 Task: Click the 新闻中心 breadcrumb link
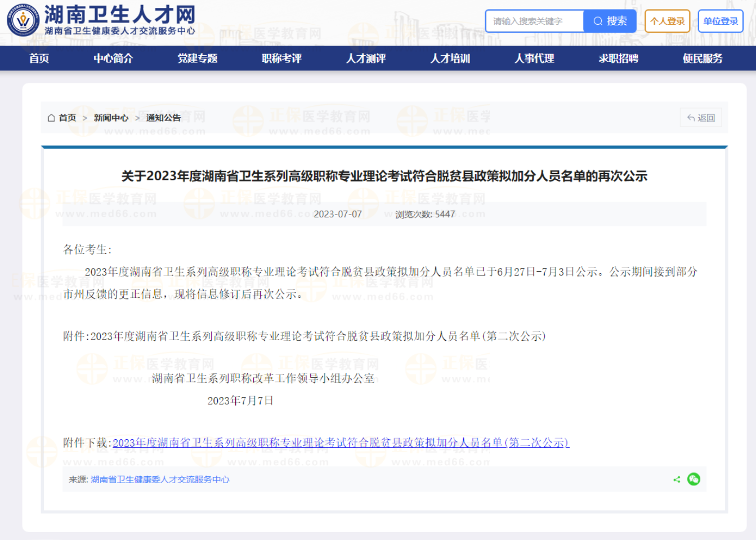click(x=111, y=118)
